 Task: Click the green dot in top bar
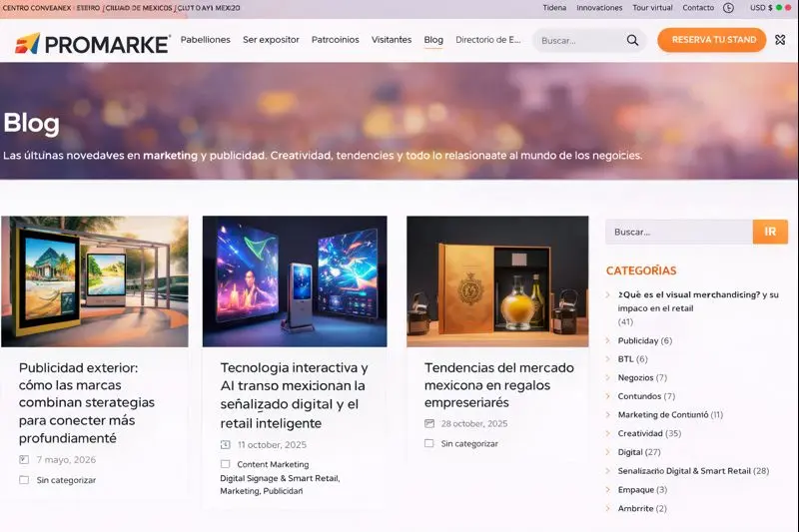pyautogui.click(x=779, y=8)
